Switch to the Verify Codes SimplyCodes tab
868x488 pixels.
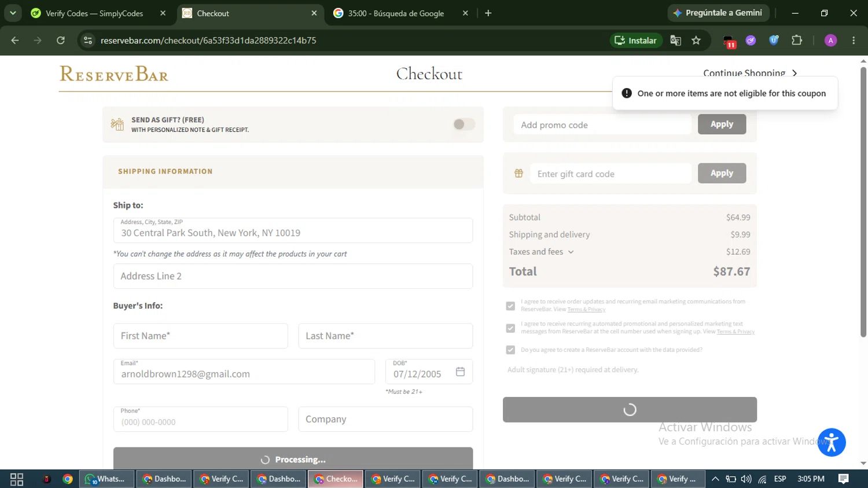point(95,13)
